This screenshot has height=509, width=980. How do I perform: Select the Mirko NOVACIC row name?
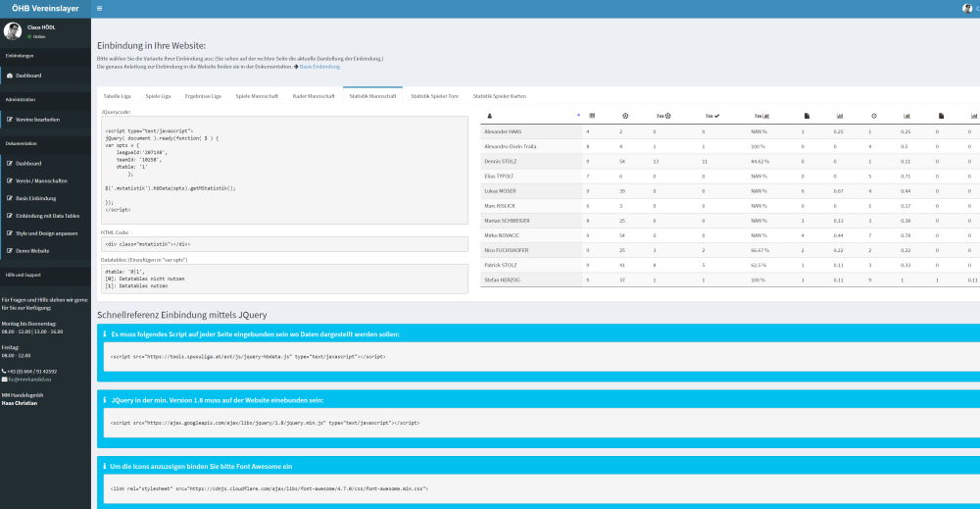click(501, 235)
